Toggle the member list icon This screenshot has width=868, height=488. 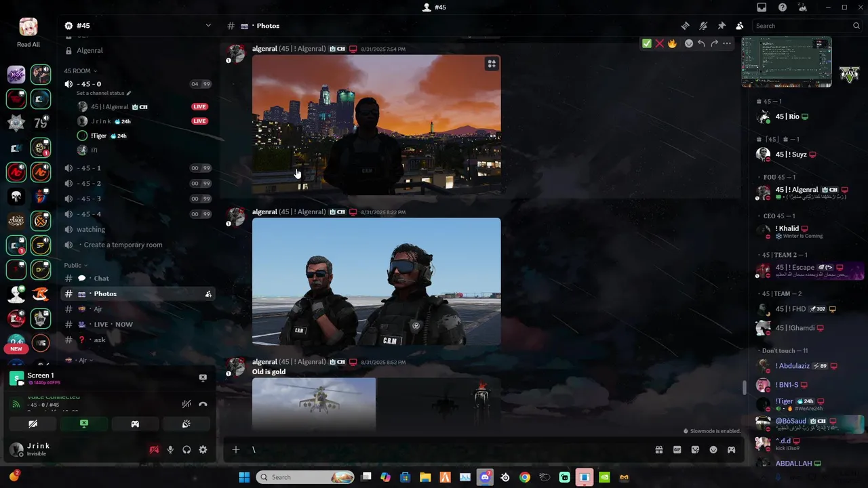point(739,26)
